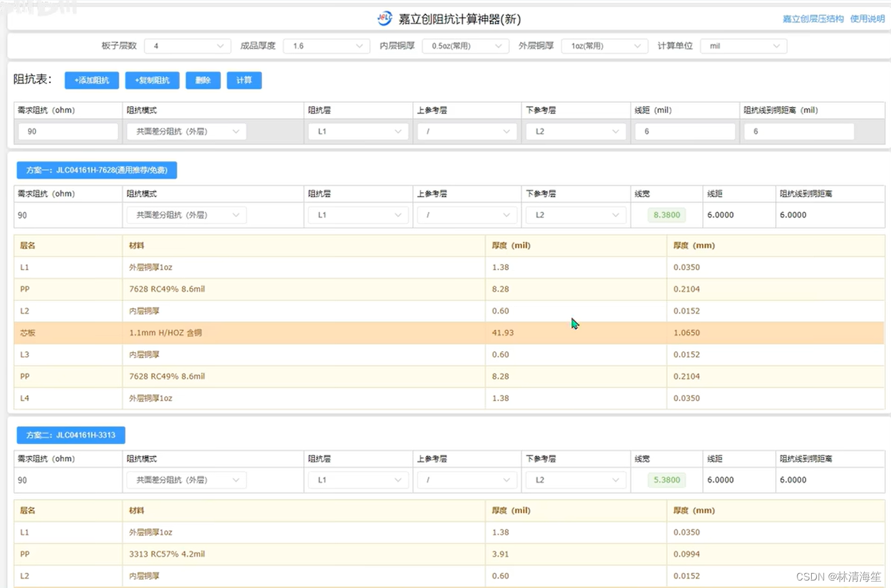Open the 嘉立创层压结构 link

click(813, 19)
